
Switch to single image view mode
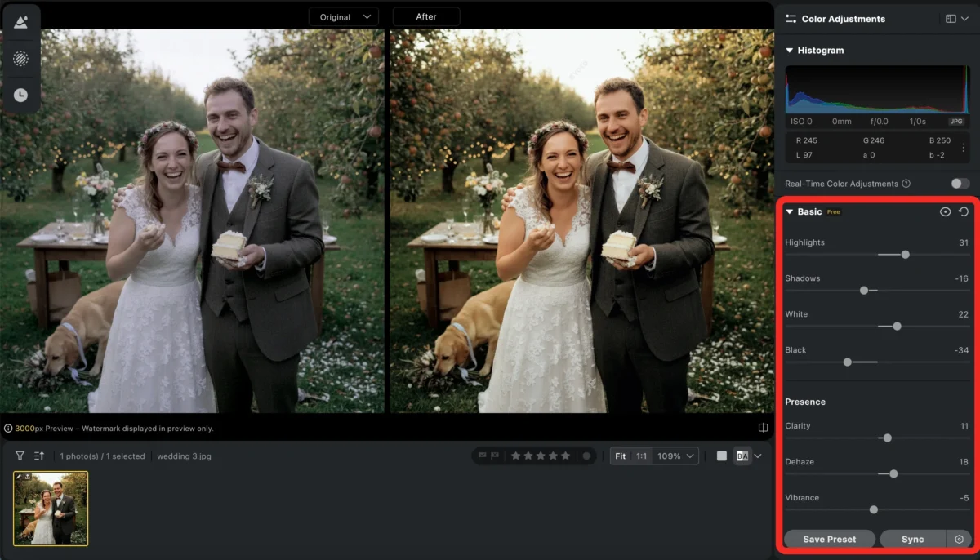722,456
